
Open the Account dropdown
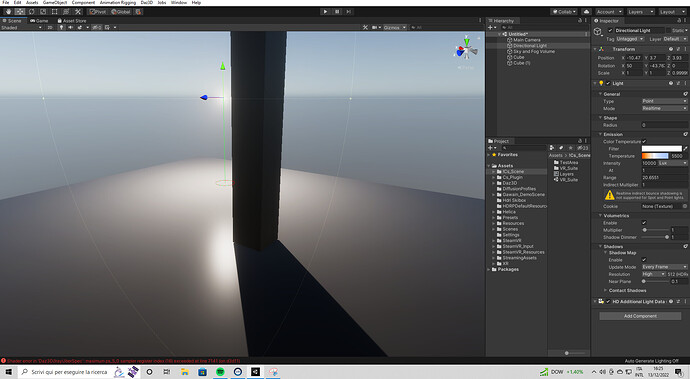[x=609, y=12]
